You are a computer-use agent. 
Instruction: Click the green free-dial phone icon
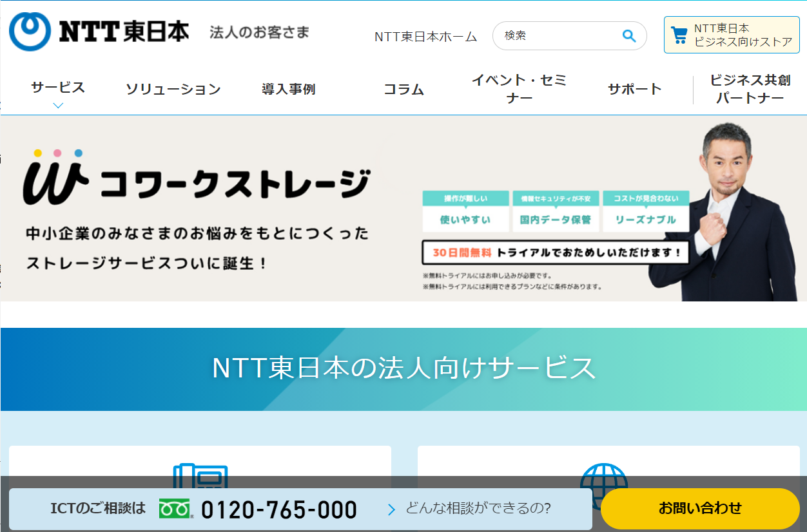175,509
